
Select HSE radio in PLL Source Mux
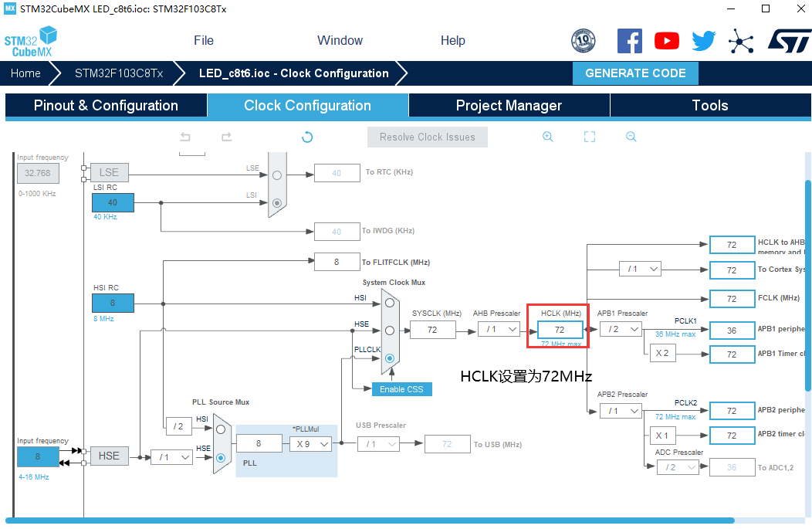(221, 457)
